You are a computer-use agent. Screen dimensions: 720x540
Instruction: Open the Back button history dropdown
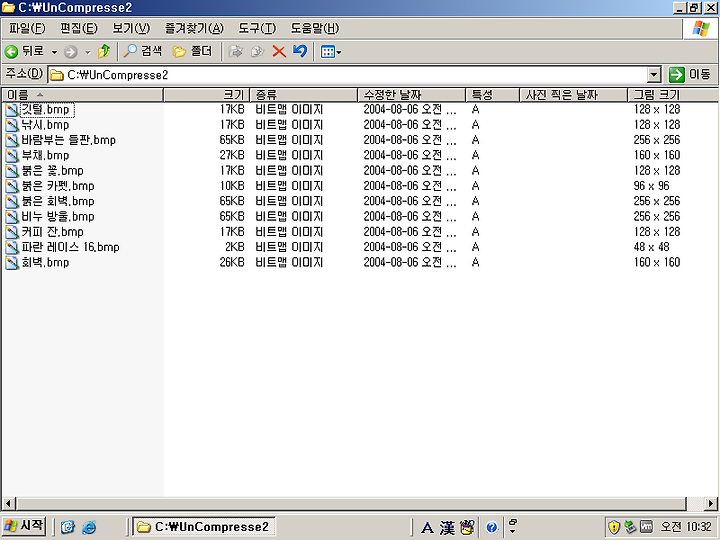click(x=54, y=52)
